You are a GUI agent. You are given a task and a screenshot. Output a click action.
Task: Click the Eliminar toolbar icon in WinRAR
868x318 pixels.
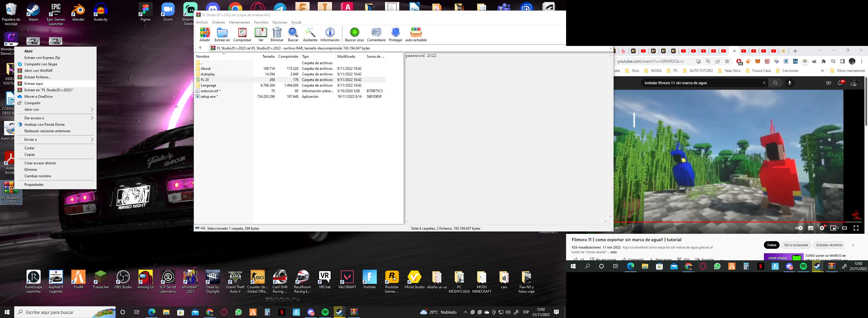coord(277,34)
